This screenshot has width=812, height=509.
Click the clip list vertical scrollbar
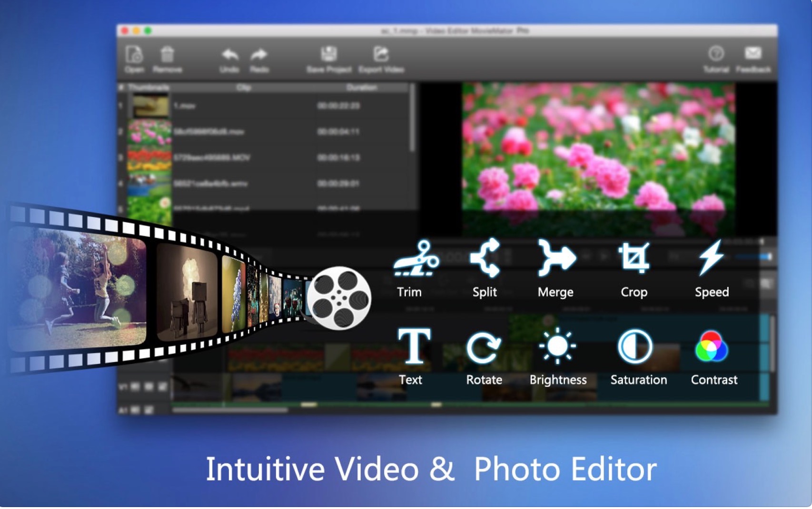pos(413,119)
